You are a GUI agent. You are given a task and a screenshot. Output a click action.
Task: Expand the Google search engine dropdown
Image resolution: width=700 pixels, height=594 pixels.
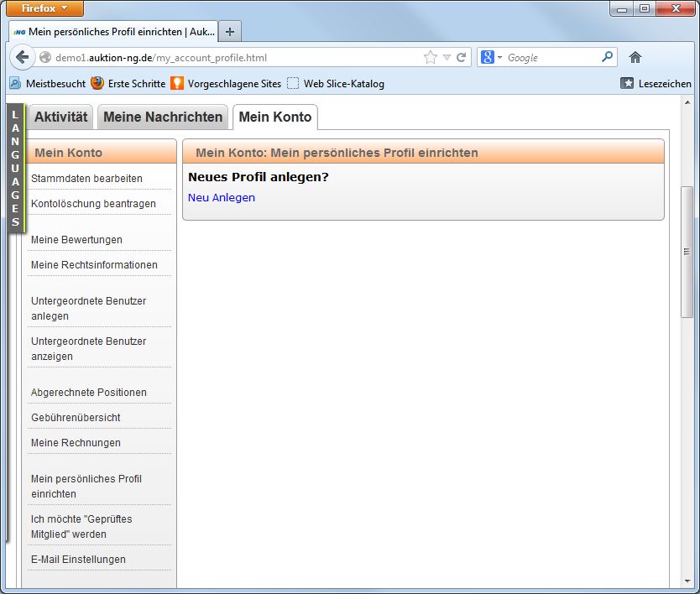tap(499, 58)
